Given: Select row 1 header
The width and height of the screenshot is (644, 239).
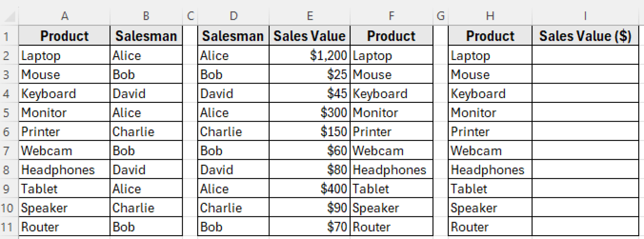Looking at the screenshot, I should coord(6,36).
